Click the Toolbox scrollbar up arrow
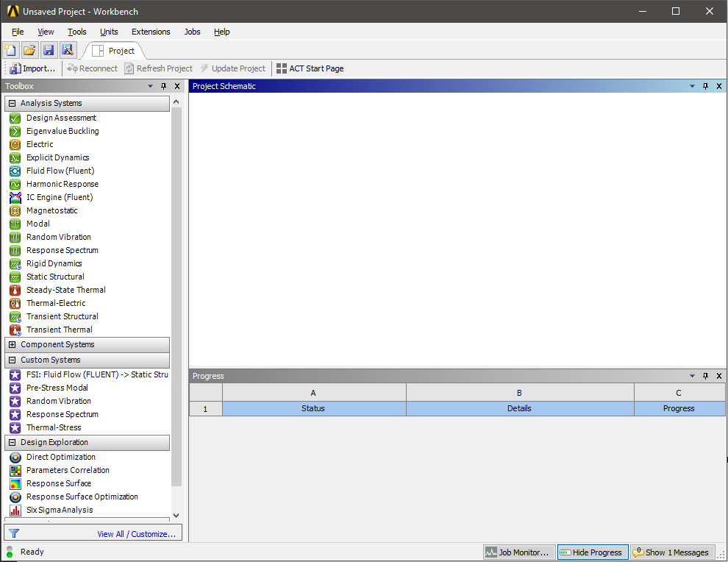This screenshot has width=728, height=562. coord(176,102)
